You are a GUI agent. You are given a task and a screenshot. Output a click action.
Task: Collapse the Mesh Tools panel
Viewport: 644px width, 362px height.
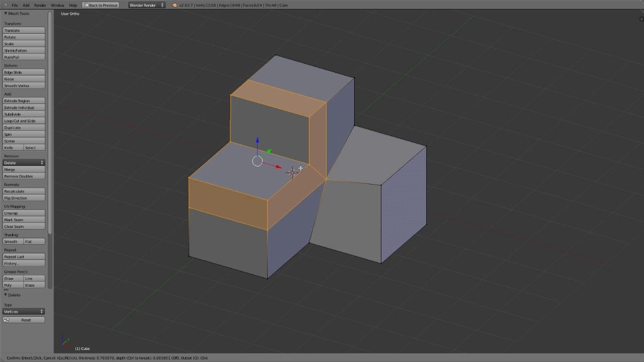5,14
